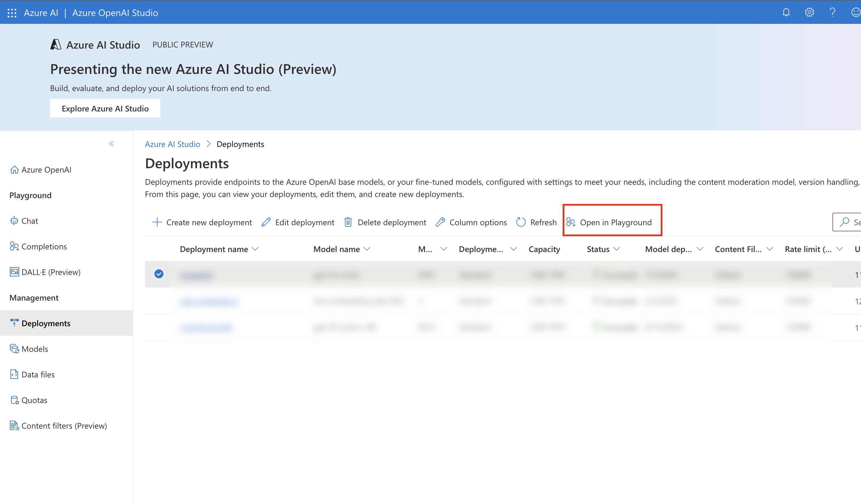The width and height of the screenshot is (861, 504).
Task: Click the Models database icon
Action: 14,349
